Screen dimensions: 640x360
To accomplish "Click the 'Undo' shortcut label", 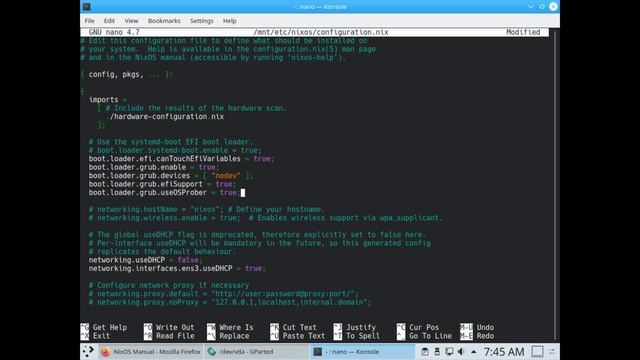I will (485, 327).
